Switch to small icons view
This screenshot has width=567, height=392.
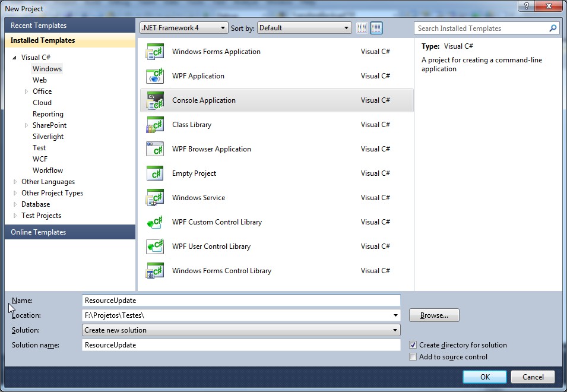click(362, 28)
